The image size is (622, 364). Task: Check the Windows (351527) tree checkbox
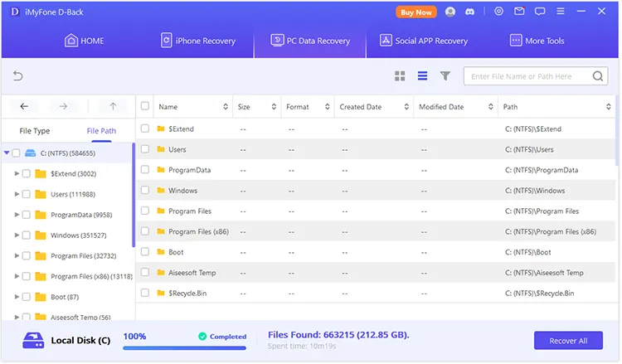coord(27,235)
